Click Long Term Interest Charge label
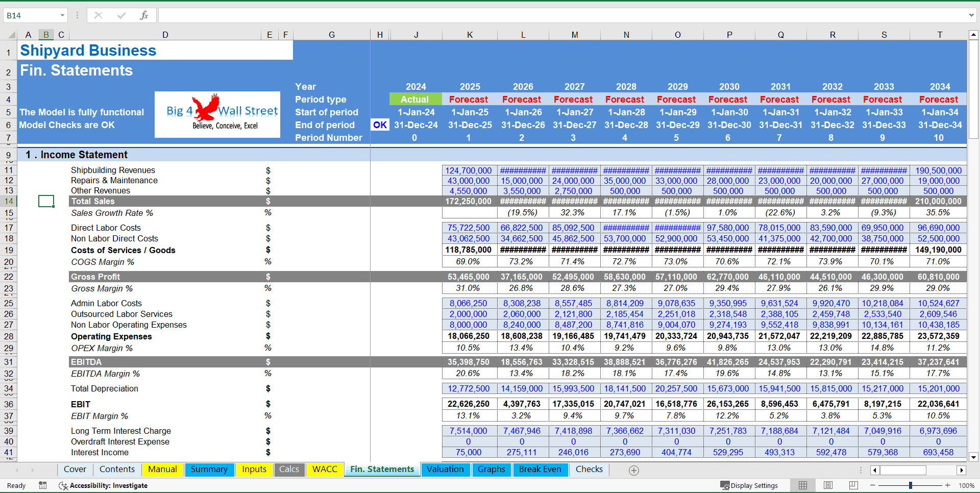 [121, 431]
